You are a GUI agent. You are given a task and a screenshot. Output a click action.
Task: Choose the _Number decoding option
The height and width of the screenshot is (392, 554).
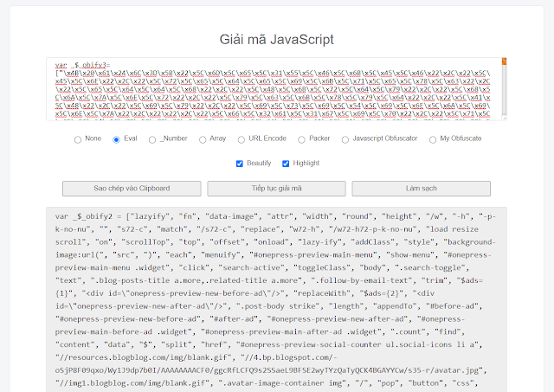152,140
